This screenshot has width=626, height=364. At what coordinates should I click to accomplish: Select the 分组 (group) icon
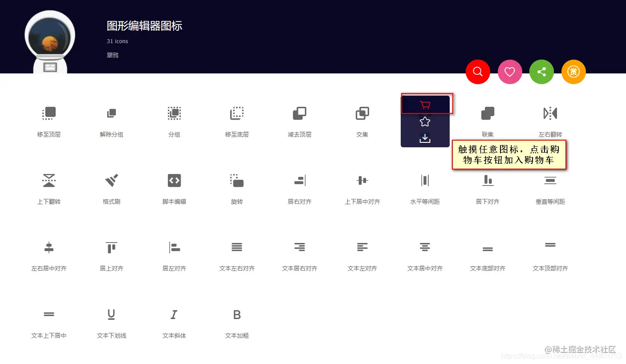(x=174, y=113)
